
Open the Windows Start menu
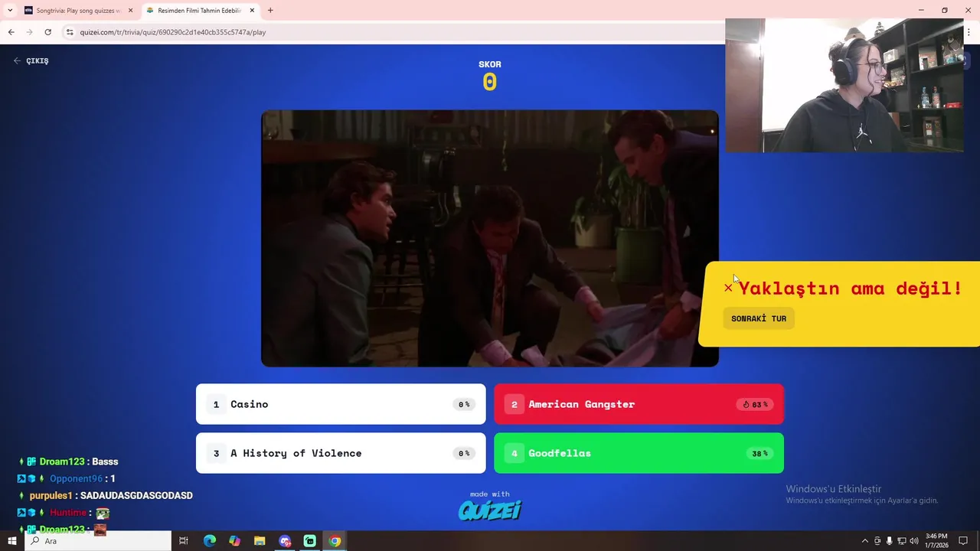[12, 541]
